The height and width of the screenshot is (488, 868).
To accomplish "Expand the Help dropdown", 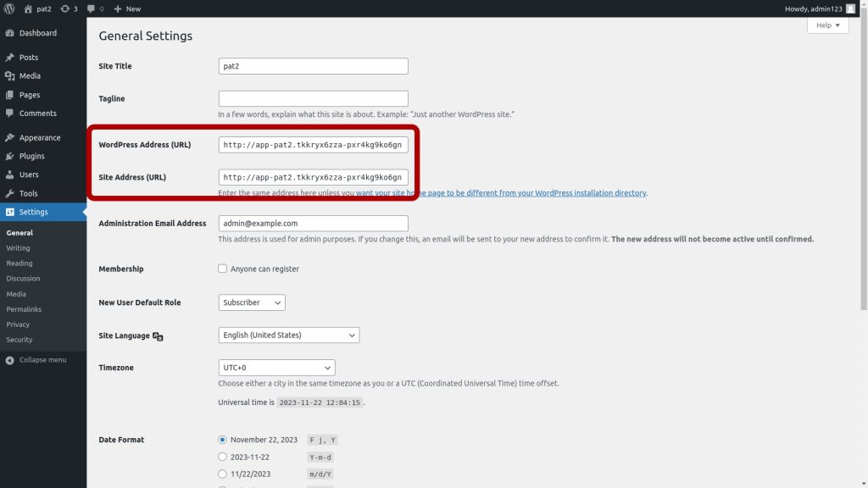I will [826, 25].
